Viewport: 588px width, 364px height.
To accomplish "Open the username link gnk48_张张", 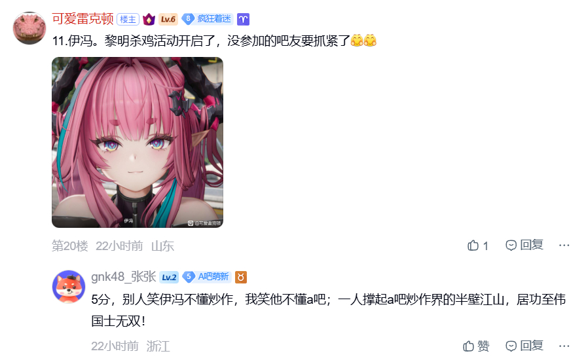I will 123,277.
